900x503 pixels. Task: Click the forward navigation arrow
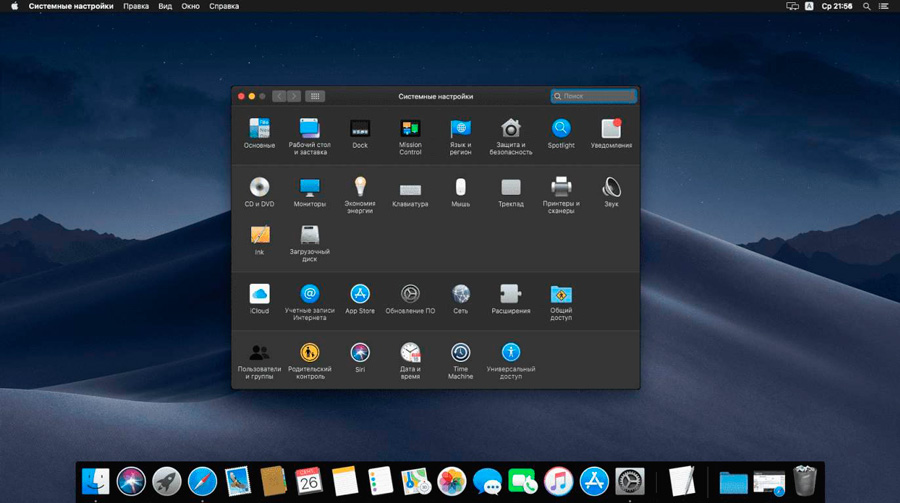point(294,96)
